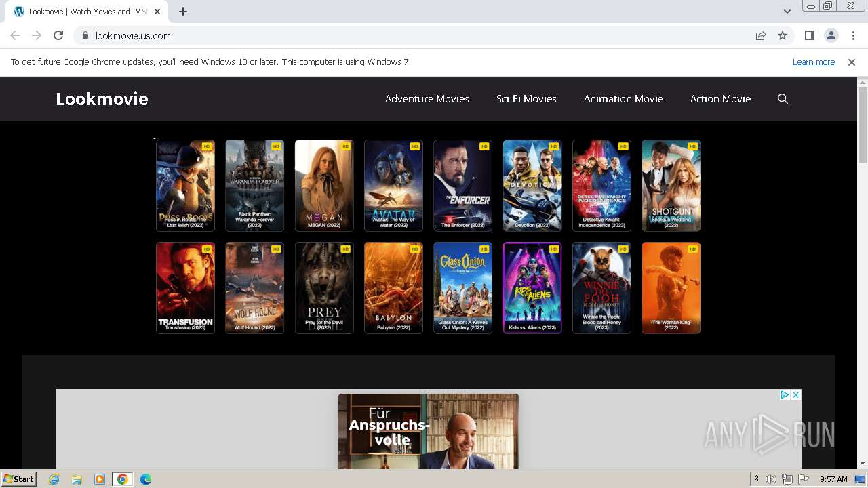Close the advertisement with the X icon
Screen dimensions: 868x488
796,394
